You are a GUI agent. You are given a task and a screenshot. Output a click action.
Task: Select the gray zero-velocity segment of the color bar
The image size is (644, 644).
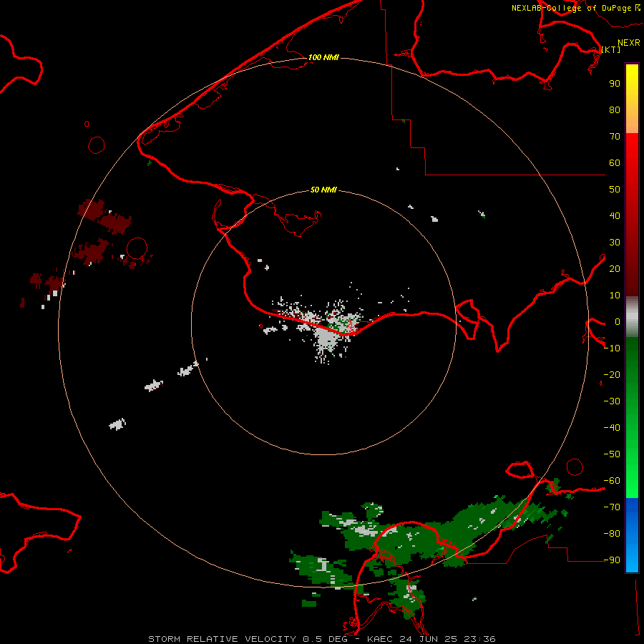(x=632, y=317)
